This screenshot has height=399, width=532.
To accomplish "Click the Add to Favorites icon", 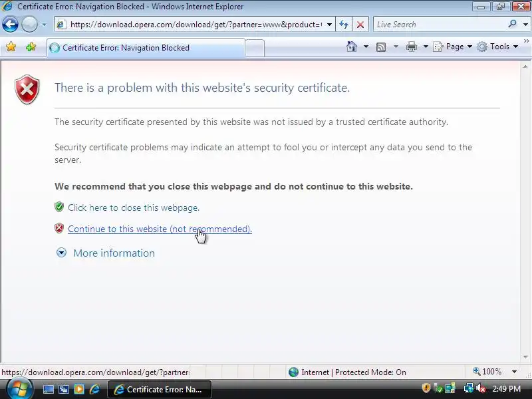I will (x=31, y=47).
